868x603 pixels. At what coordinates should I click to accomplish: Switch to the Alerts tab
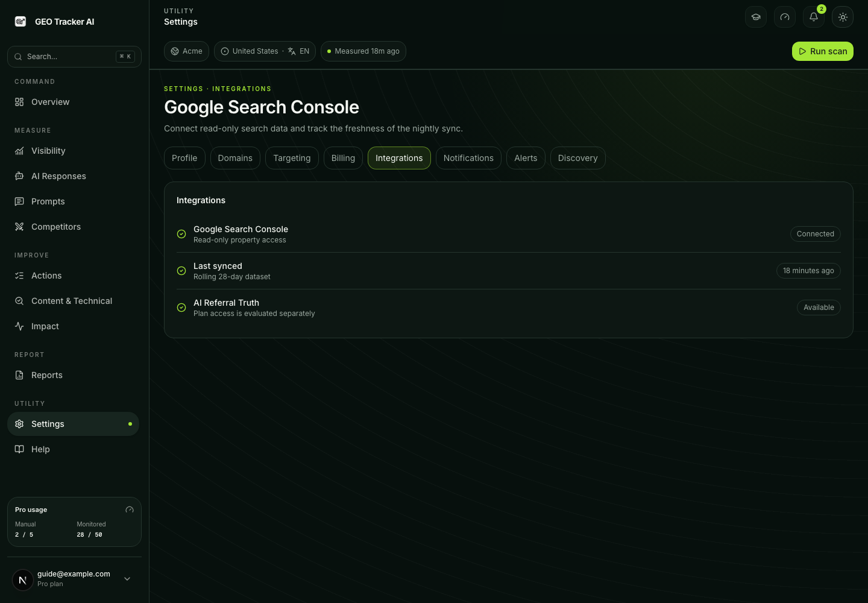coord(526,158)
